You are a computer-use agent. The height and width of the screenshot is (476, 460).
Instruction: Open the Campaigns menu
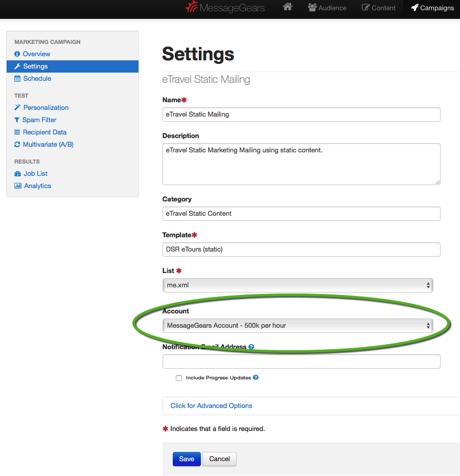coord(432,8)
